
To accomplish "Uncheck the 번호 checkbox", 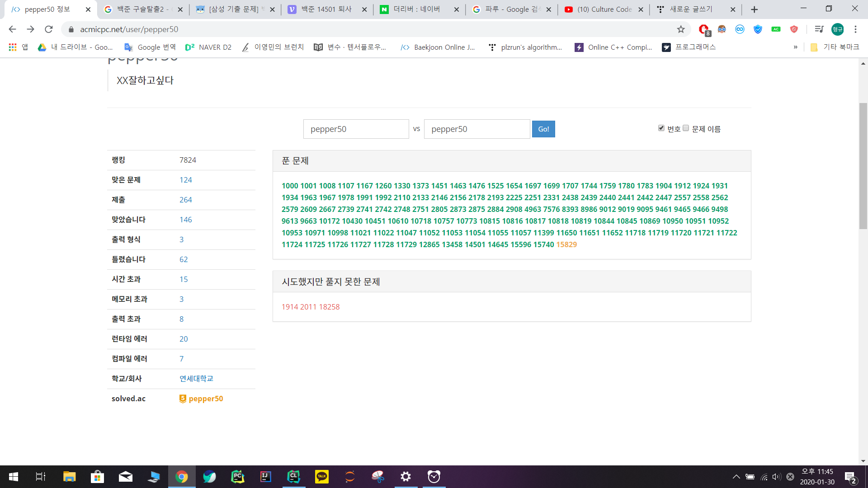I will point(661,128).
